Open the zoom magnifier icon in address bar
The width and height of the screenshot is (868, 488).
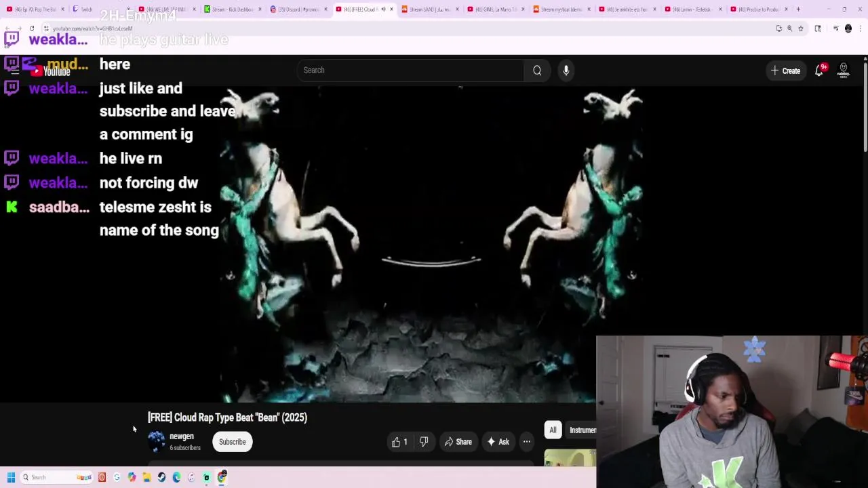pyautogui.click(x=789, y=28)
